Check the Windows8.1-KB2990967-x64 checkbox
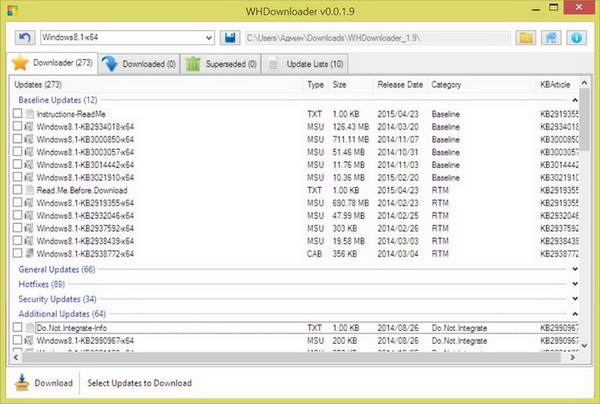Screen dimensions: 600x404 coord(17,340)
